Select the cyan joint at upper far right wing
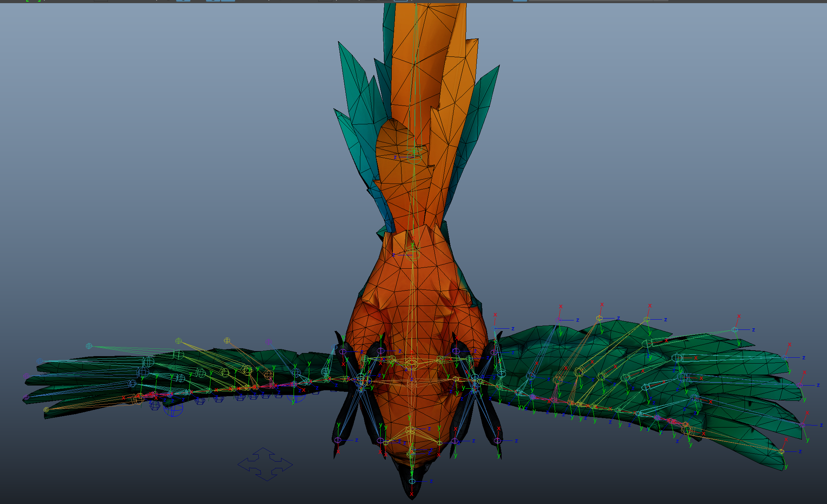This screenshot has height=504, width=827. pyautogui.click(x=734, y=330)
